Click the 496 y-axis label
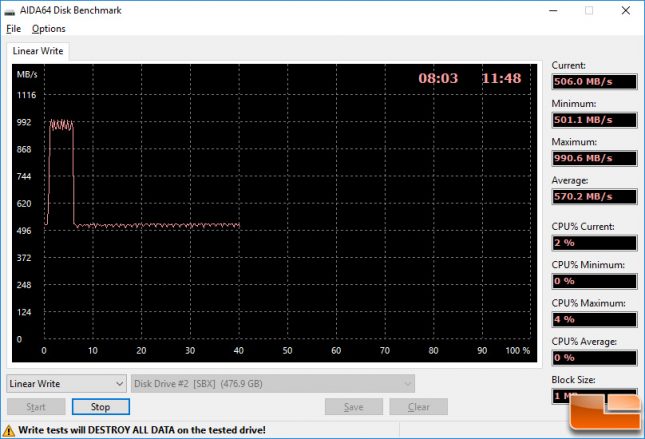Image resolution: width=645 pixels, height=439 pixels. coord(24,231)
